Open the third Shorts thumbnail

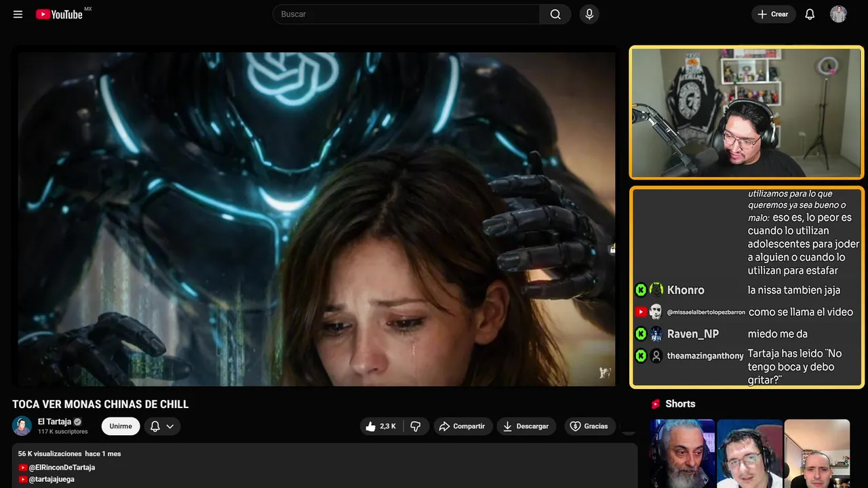pyautogui.click(x=816, y=453)
